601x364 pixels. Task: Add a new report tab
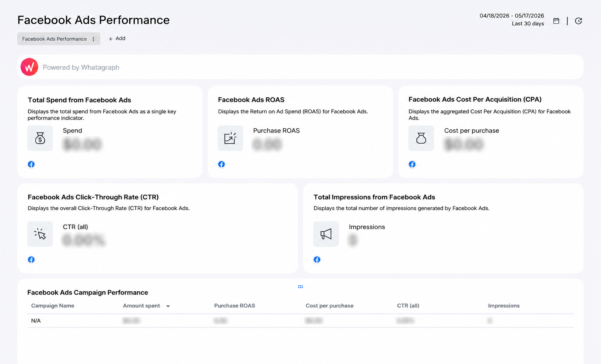117,38
